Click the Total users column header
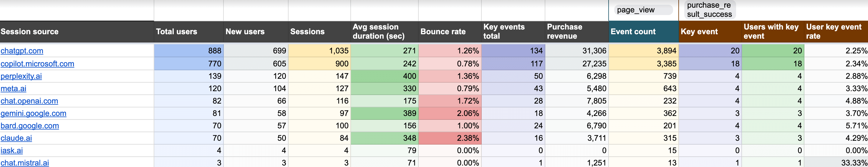Image resolution: width=868 pixels, height=167 pixels. point(189,32)
